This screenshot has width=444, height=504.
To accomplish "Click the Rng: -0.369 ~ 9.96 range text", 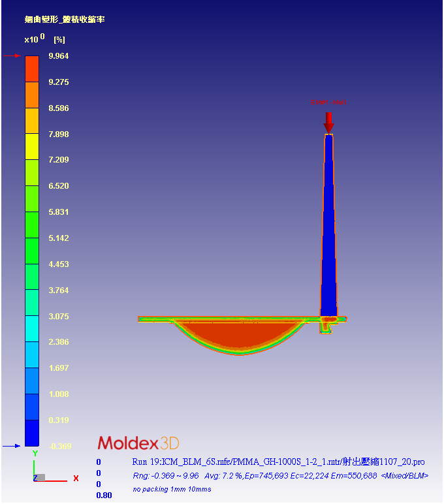I will [166, 476].
